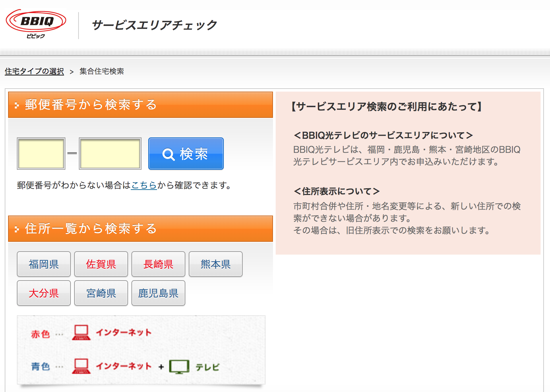Select 福岡県 prefecture button
Screen dimensions: 550x392
tap(44, 264)
